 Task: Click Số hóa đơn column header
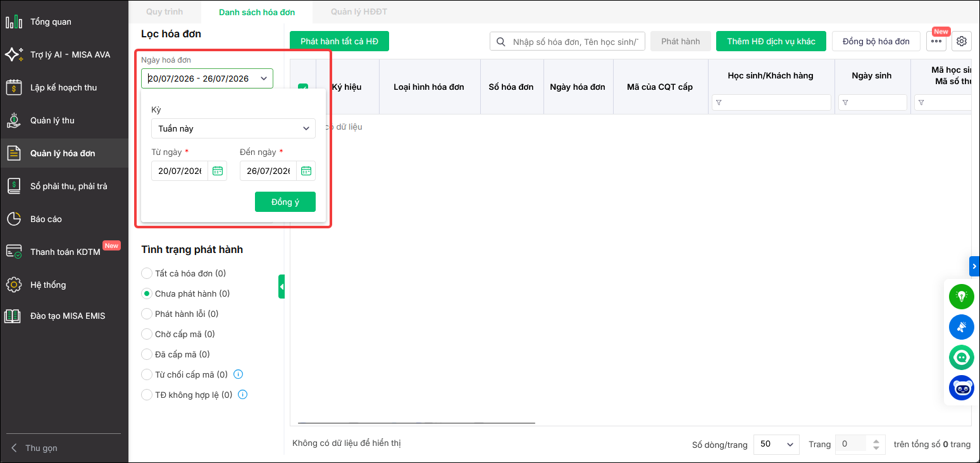(x=511, y=87)
